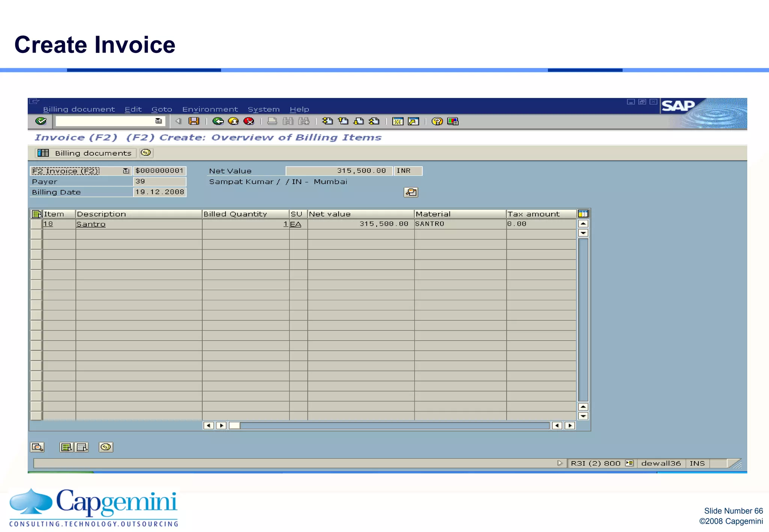Open the F2 Invoice type dropdown
The image size is (769, 532).
126,171
